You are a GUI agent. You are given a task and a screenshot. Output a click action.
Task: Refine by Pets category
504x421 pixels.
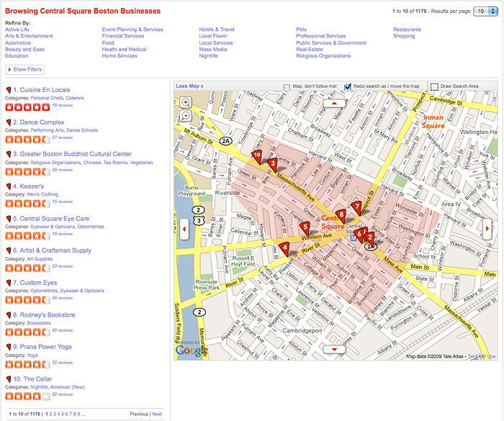click(x=301, y=30)
